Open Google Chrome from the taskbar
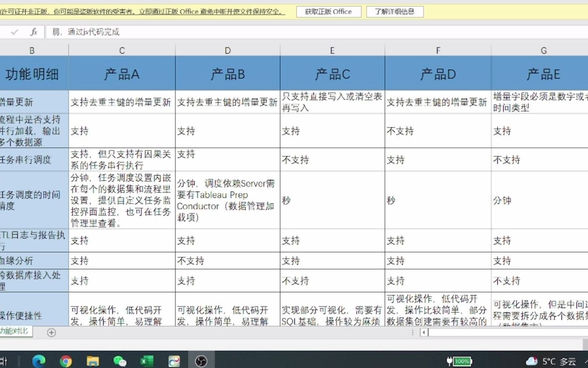The image size is (588, 368). pos(66,361)
